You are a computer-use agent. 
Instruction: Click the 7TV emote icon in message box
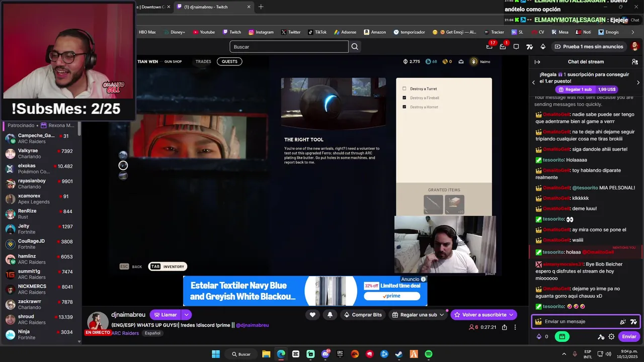[633, 322]
